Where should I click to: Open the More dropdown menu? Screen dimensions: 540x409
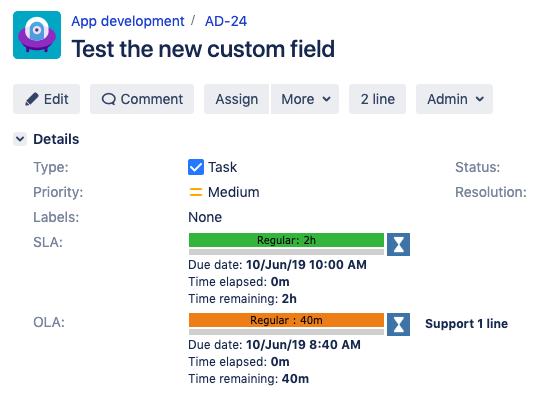click(305, 99)
